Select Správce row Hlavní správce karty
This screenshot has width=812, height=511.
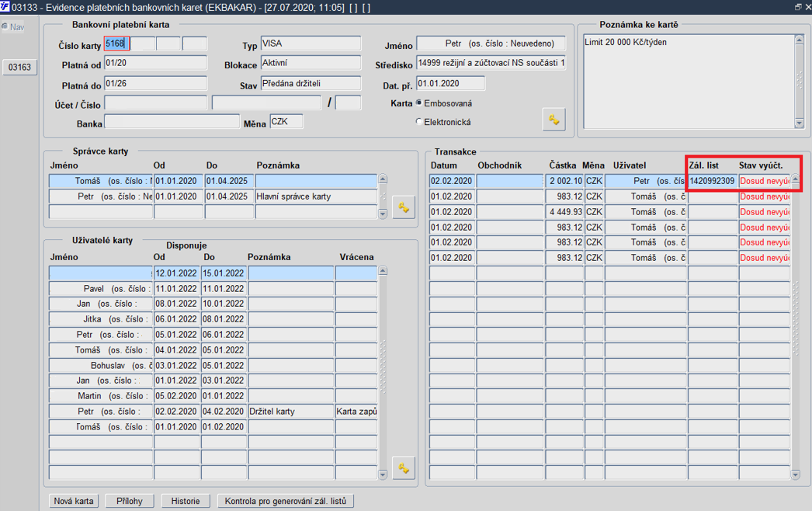(213, 196)
